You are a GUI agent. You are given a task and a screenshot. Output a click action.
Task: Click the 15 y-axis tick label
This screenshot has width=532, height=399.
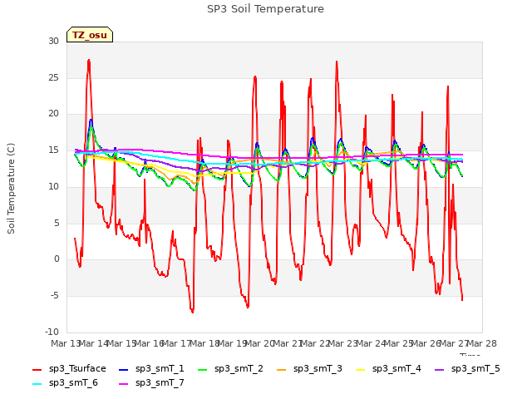[x=53, y=150]
